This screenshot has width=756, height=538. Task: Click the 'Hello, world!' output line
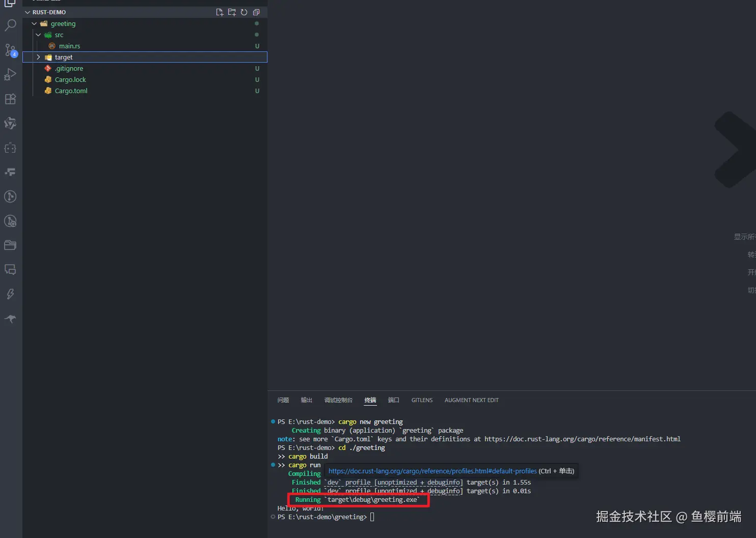(301, 508)
